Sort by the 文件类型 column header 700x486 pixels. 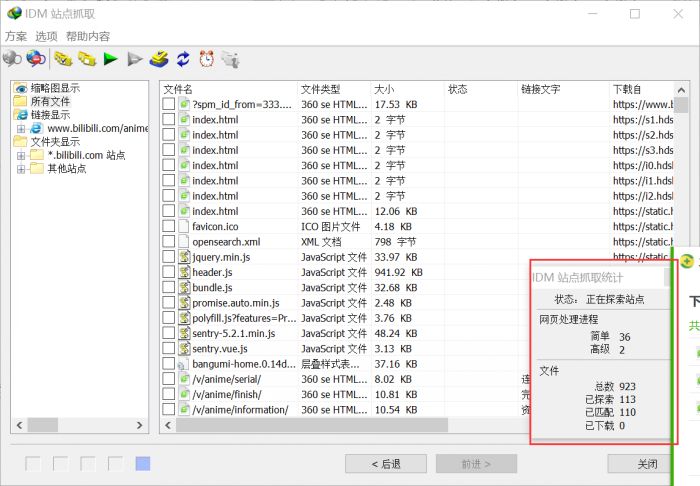334,89
